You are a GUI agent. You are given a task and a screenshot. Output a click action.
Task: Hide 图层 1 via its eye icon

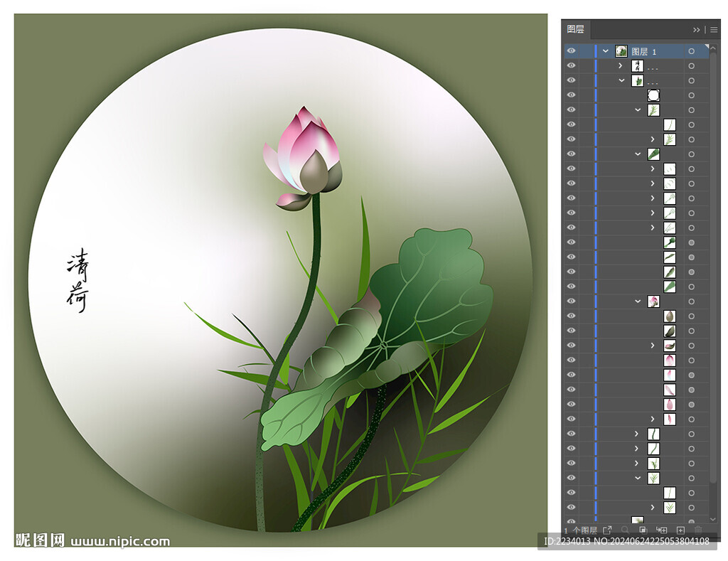coord(571,51)
